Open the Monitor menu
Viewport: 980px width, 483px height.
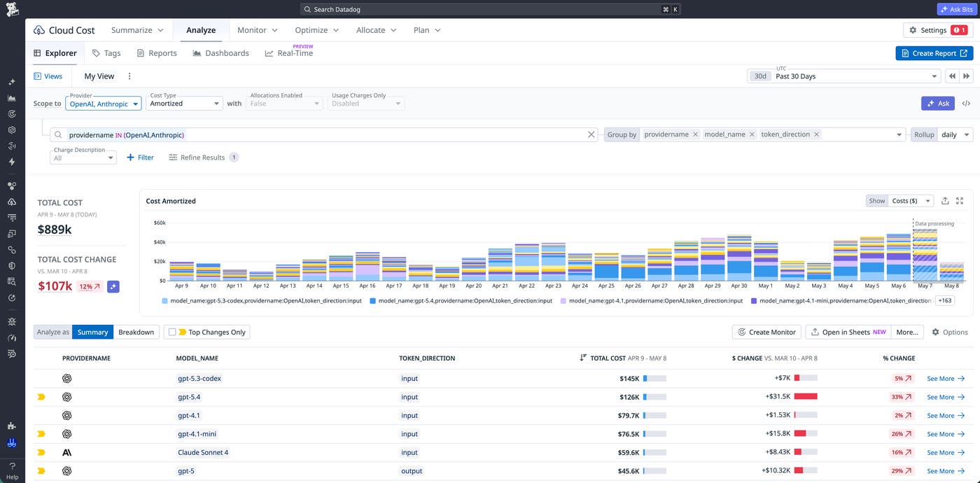pyautogui.click(x=257, y=30)
